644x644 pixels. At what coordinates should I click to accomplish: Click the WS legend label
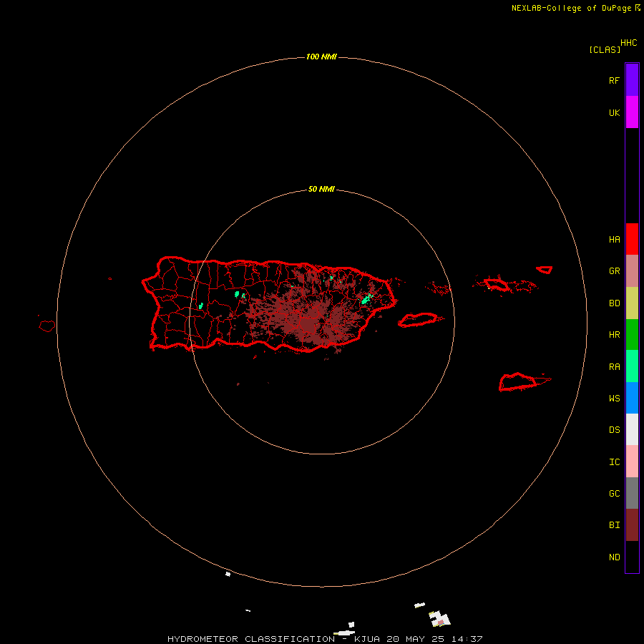click(614, 399)
